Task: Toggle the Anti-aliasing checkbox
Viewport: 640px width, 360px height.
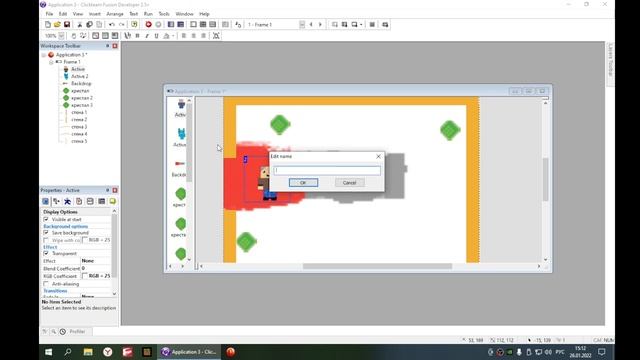Action: coord(46,284)
